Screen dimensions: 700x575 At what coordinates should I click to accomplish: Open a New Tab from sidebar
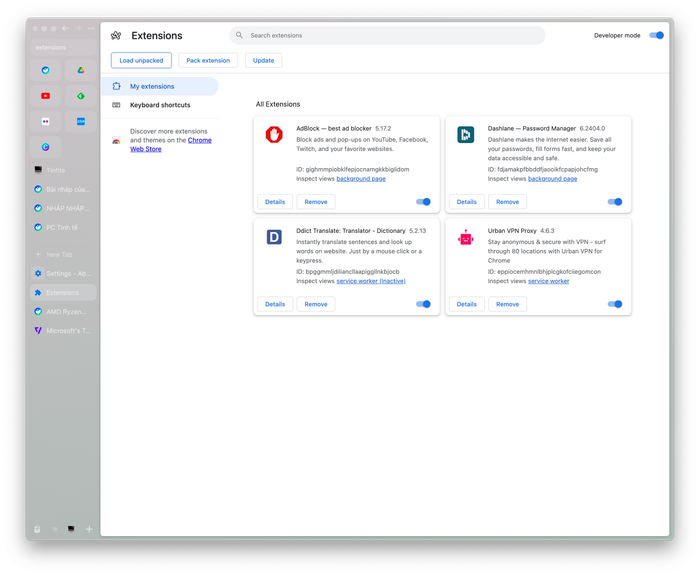pos(63,254)
